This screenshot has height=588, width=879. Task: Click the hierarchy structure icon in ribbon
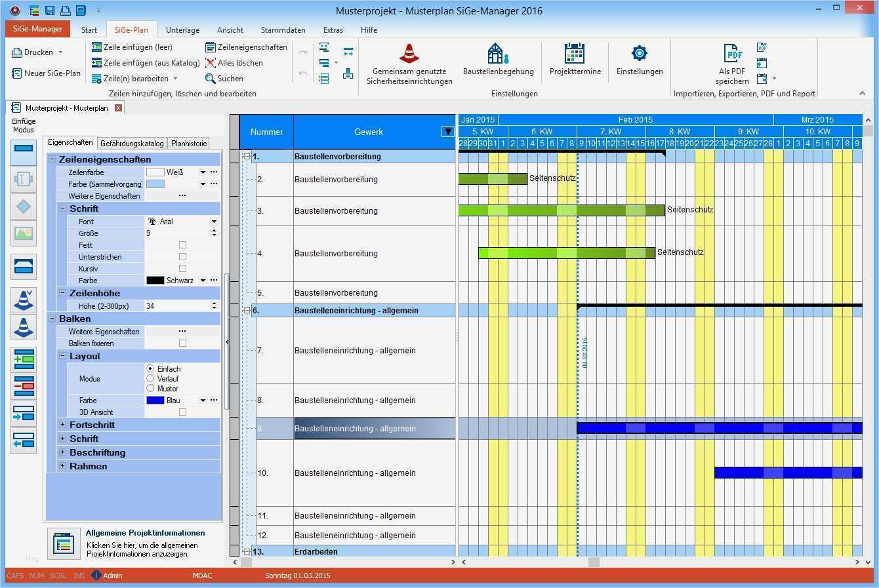[x=348, y=73]
